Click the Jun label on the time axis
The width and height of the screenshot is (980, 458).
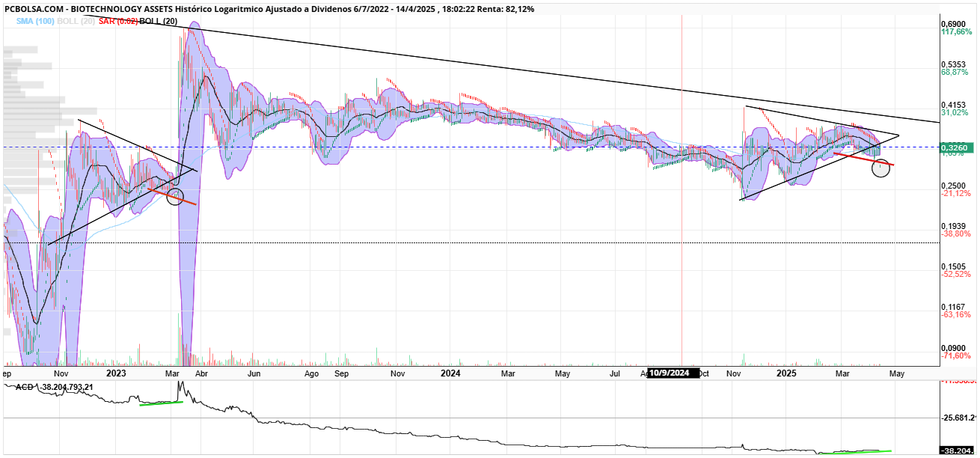tap(254, 373)
